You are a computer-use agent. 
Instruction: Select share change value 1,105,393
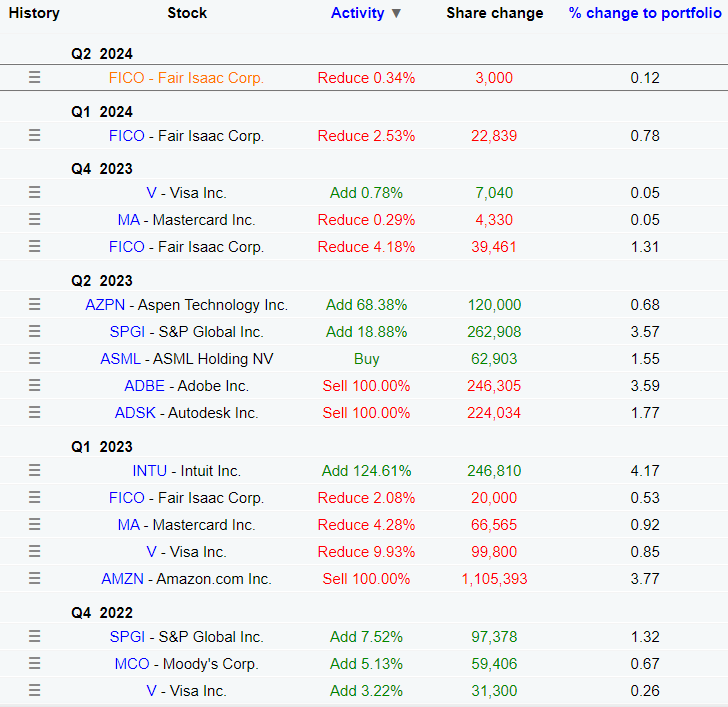[494, 578]
